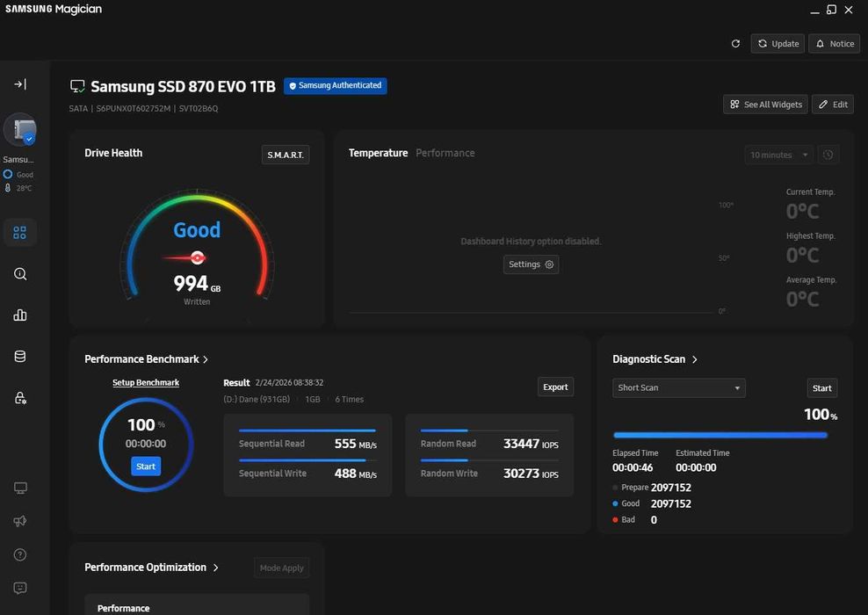Select the Samsung drive thumbnail in sidebar

tap(20, 130)
